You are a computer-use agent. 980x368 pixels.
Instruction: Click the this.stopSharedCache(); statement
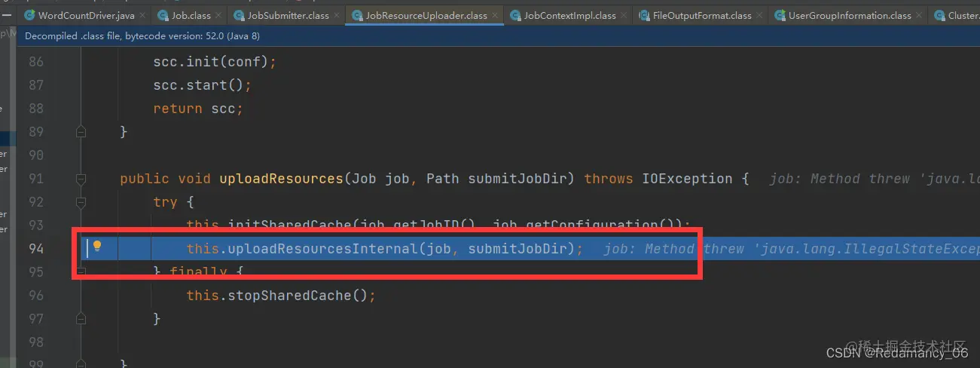281,296
